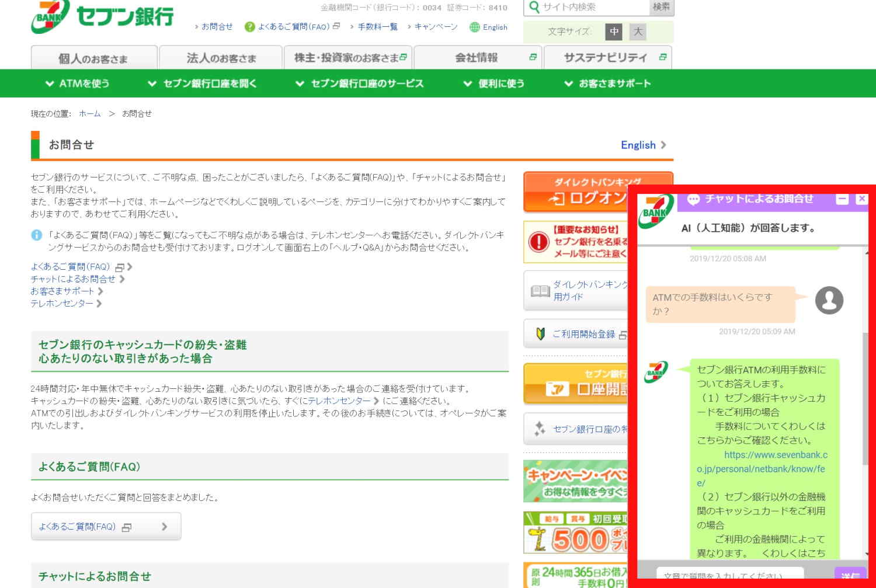Open the 個人のお客さま tab
Viewport: 876px width, 588px height.
(x=94, y=58)
